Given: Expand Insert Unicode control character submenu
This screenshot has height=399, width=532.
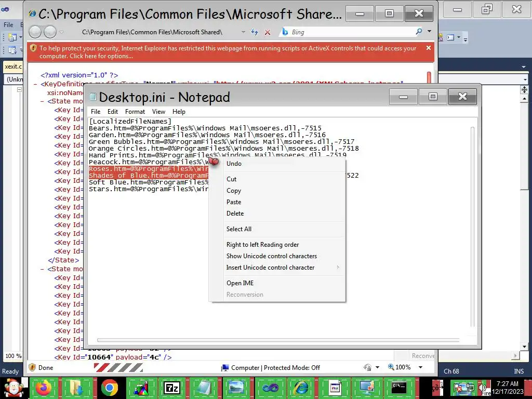Looking at the screenshot, I should click(277, 268).
